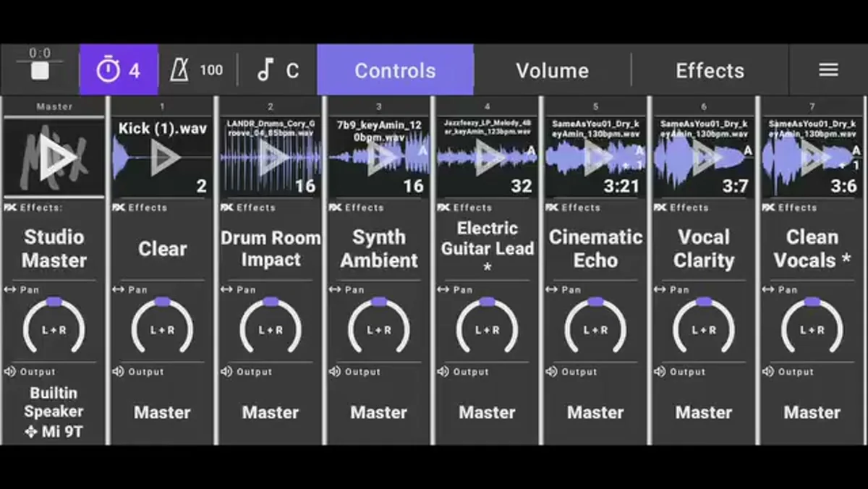Click the FX icon on track 7
This screenshot has height=489, width=868.
click(768, 208)
